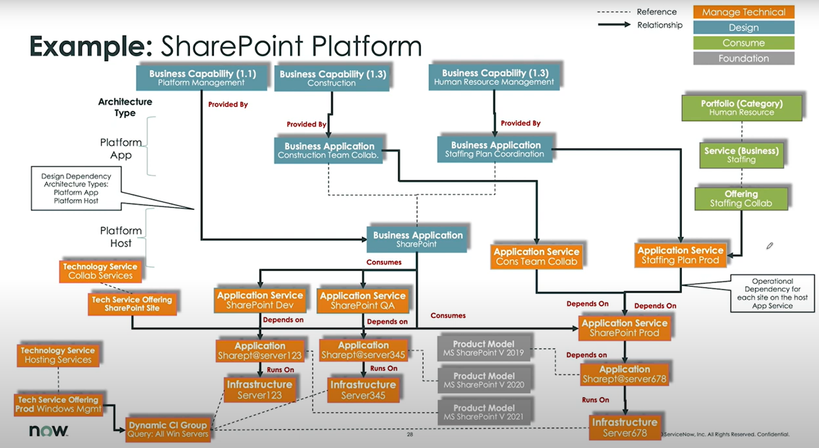
Task: Click the 'Platform App' label
Action: tap(121, 148)
